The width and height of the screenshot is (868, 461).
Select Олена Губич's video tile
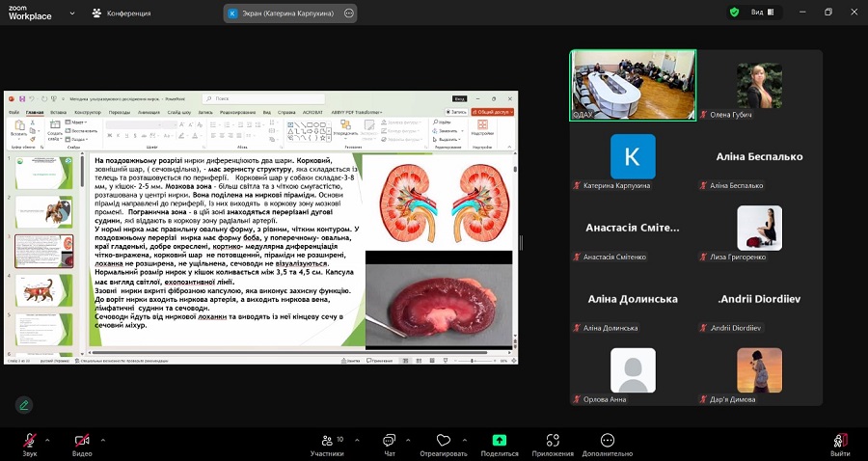(759, 87)
